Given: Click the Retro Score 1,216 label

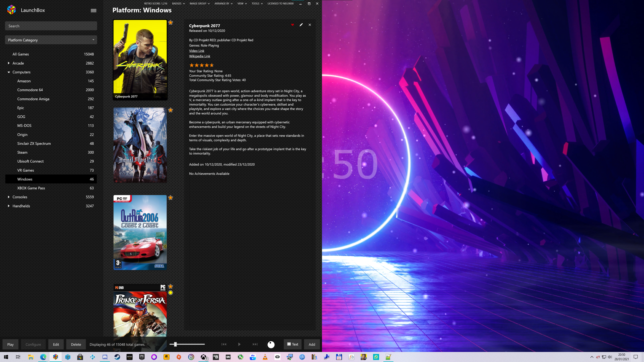Looking at the screenshot, I should point(155,4).
